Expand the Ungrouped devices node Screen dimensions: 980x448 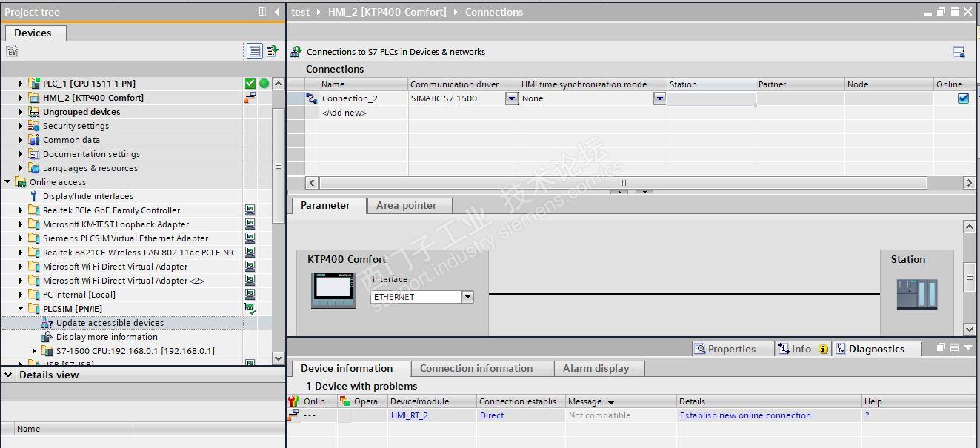point(21,112)
